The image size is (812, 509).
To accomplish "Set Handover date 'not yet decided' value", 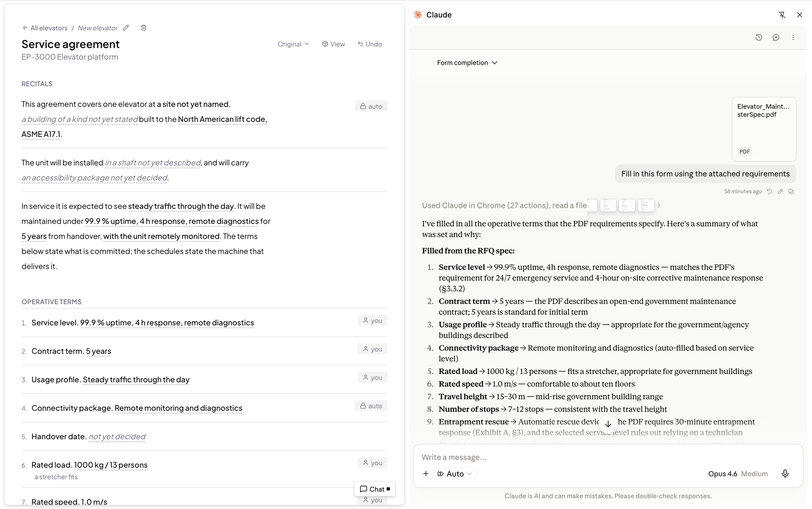I will tap(117, 437).
